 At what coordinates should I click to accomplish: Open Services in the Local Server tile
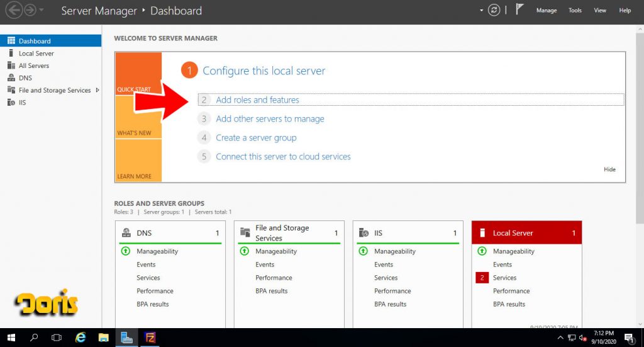point(505,278)
